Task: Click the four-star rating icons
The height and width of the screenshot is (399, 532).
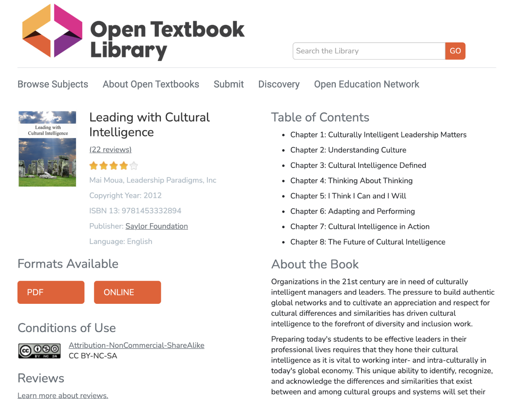Action: pos(113,166)
